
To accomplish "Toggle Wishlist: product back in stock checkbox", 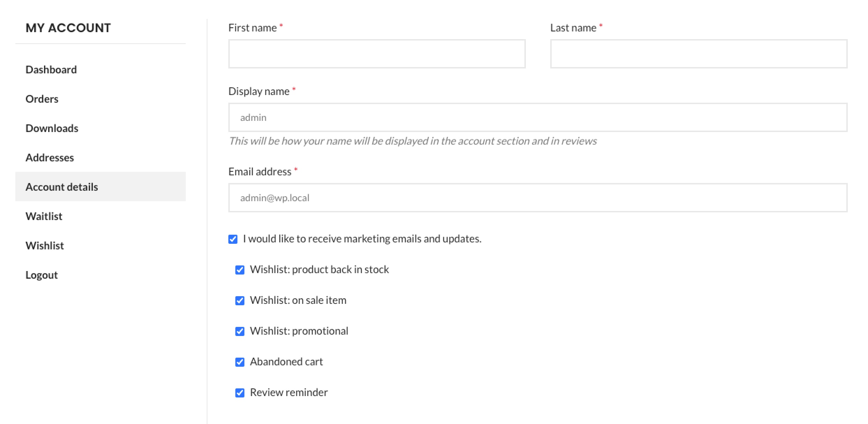I will click(240, 270).
